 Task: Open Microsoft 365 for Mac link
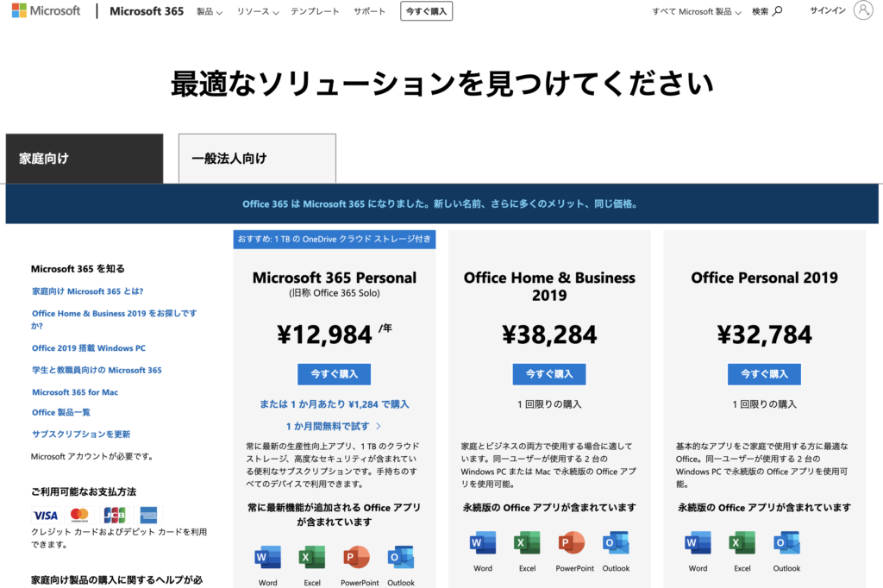click(x=75, y=392)
